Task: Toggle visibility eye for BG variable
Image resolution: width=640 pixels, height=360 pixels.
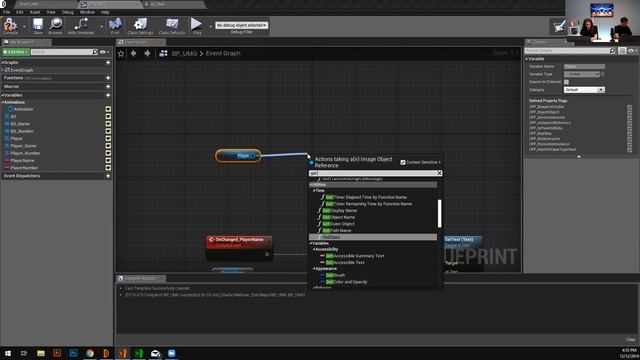Action: (108, 116)
